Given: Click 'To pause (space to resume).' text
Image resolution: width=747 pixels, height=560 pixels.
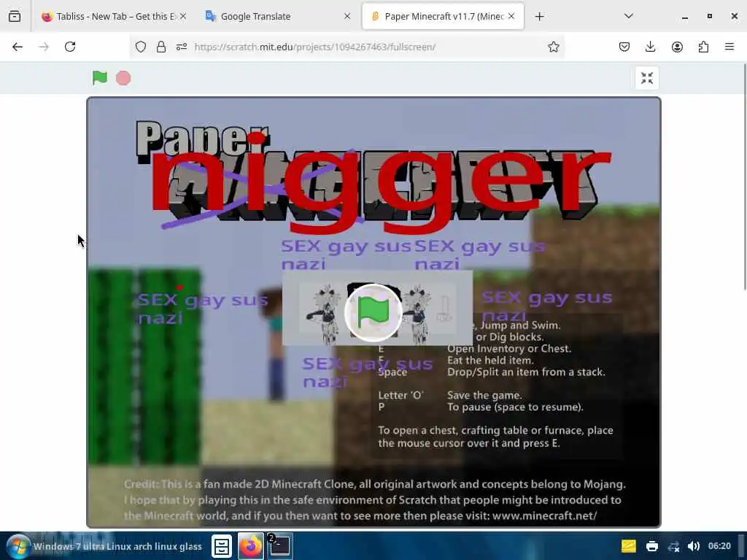Looking at the screenshot, I should pos(515,407).
